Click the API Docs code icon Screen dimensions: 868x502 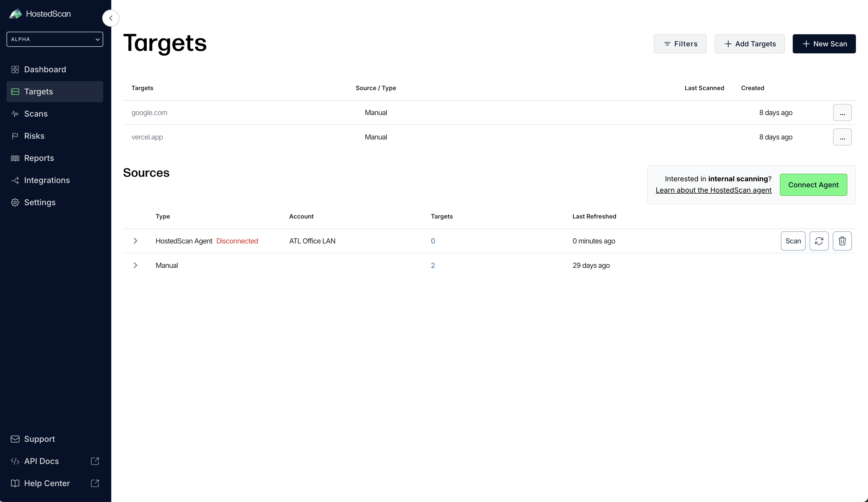[x=15, y=461]
